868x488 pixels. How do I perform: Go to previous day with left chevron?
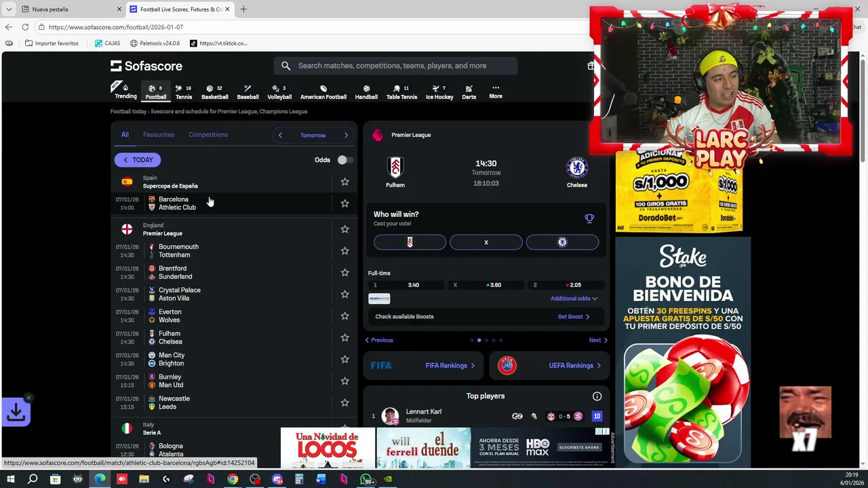[280, 135]
